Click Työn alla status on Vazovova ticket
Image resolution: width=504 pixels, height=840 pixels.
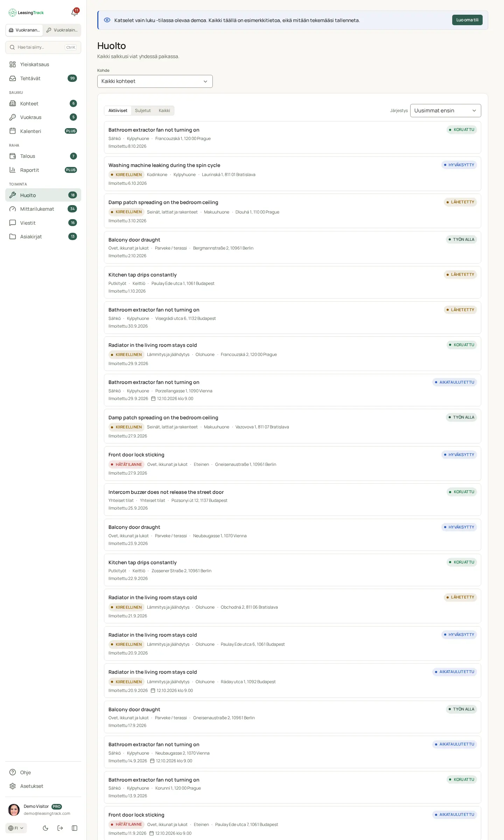point(461,417)
